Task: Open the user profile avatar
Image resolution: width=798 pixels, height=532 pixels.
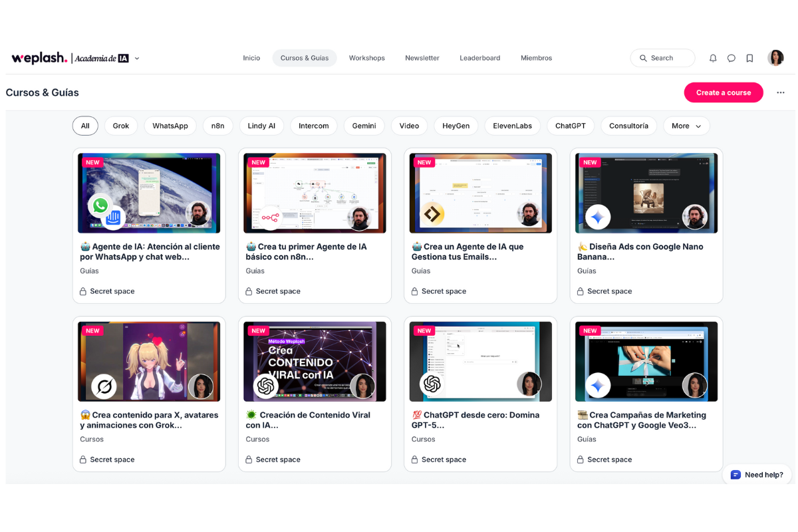Action: [775, 58]
